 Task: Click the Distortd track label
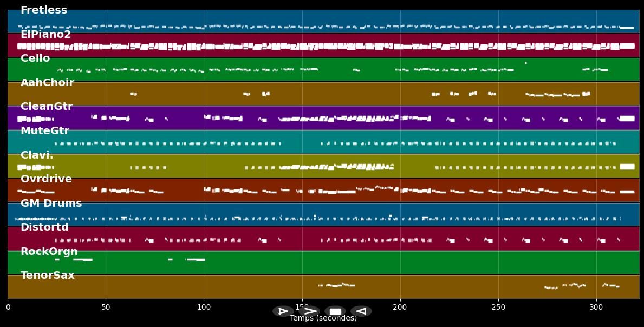tap(44, 227)
